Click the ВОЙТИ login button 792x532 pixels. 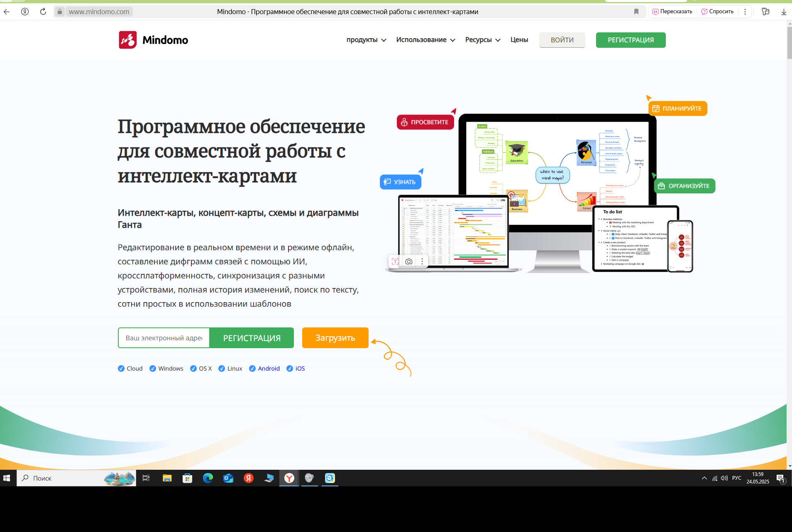(562, 40)
